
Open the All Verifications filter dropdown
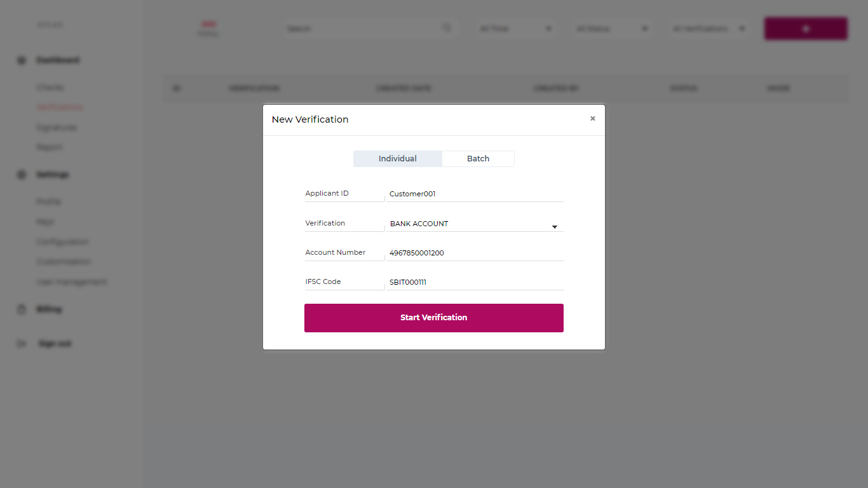coord(709,29)
